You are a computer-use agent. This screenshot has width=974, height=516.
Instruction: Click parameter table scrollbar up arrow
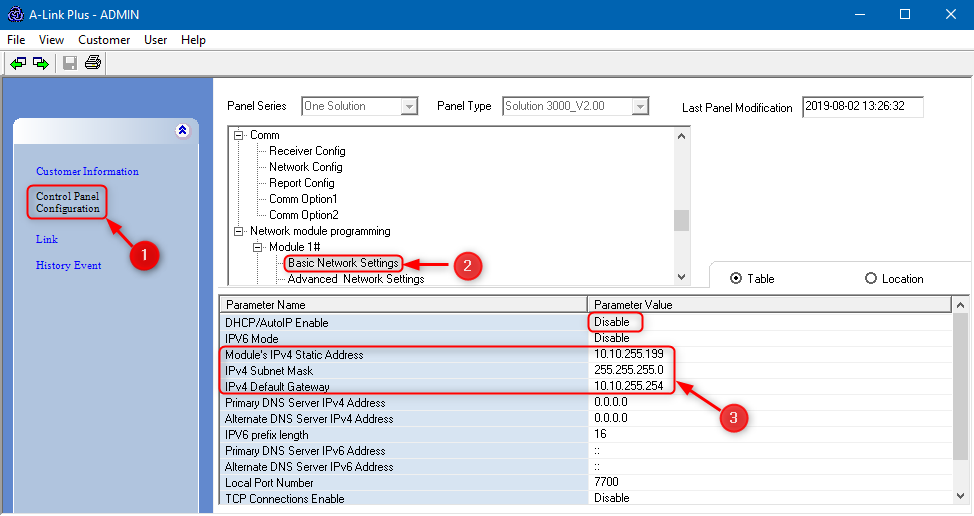[960, 305]
